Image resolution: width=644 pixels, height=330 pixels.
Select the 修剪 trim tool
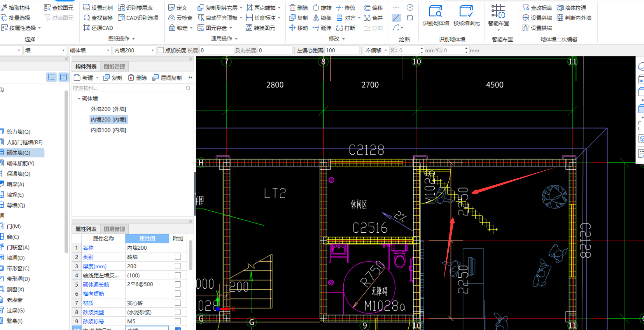click(x=345, y=8)
